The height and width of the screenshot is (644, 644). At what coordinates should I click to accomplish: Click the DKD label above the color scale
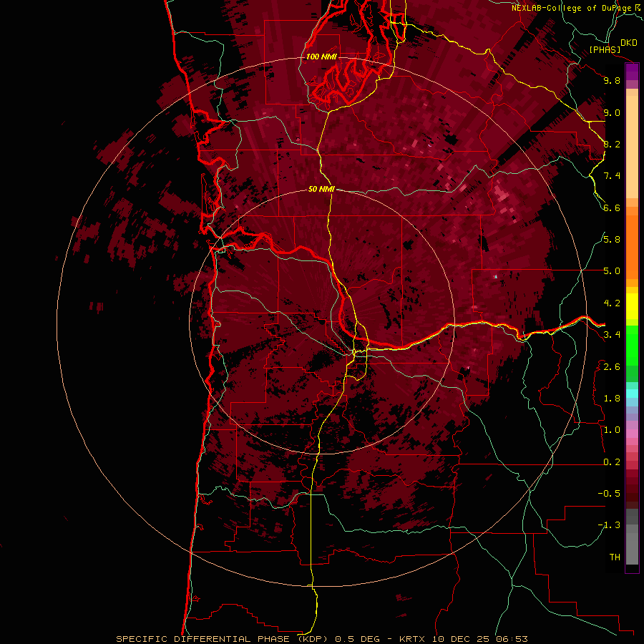click(629, 42)
